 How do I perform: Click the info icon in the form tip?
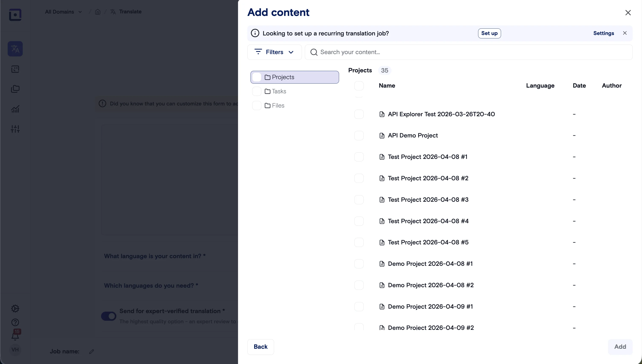pos(102,104)
